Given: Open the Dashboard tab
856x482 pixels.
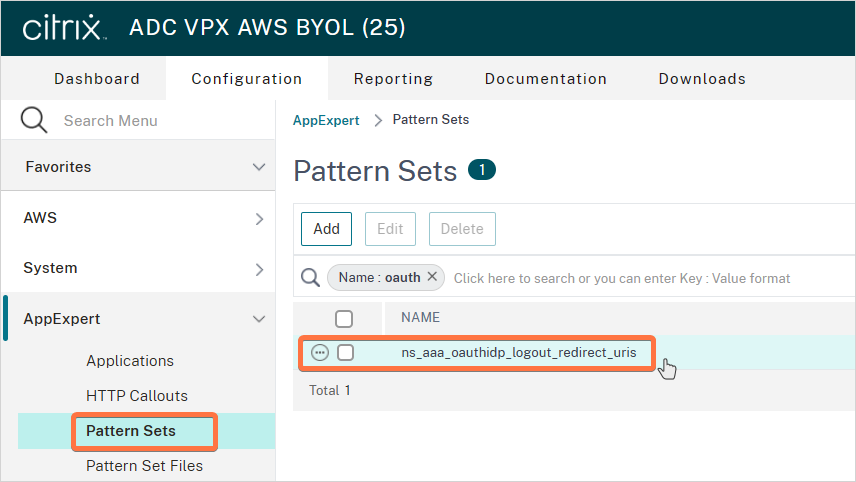Looking at the screenshot, I should click(97, 79).
